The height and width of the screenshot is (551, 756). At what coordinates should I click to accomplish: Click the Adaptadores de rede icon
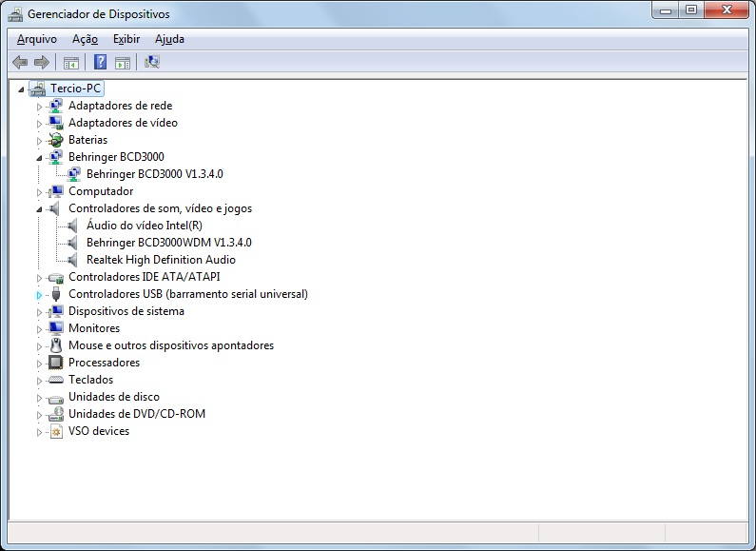click(56, 106)
